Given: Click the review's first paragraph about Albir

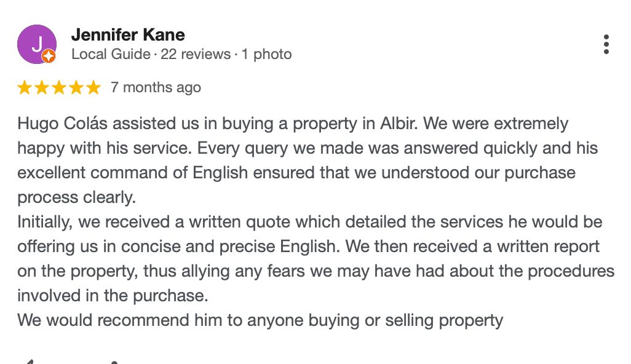Looking at the screenshot, I should coord(308,160).
